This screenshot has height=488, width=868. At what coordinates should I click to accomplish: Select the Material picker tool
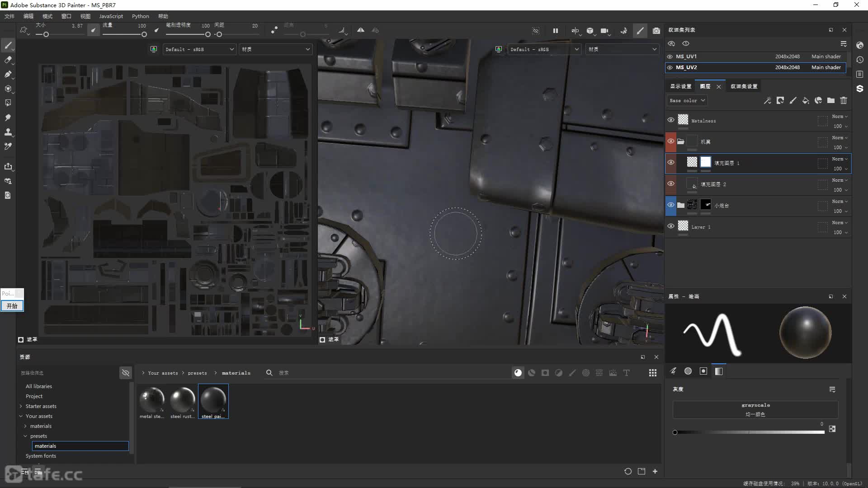[x=8, y=146]
